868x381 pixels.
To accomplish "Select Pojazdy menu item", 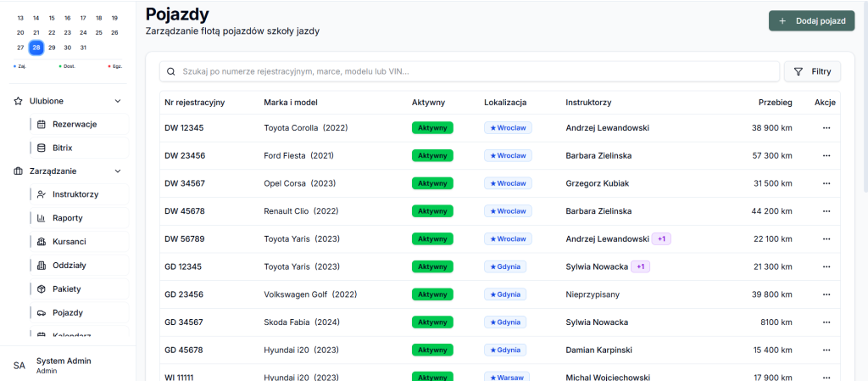I will point(79,313).
